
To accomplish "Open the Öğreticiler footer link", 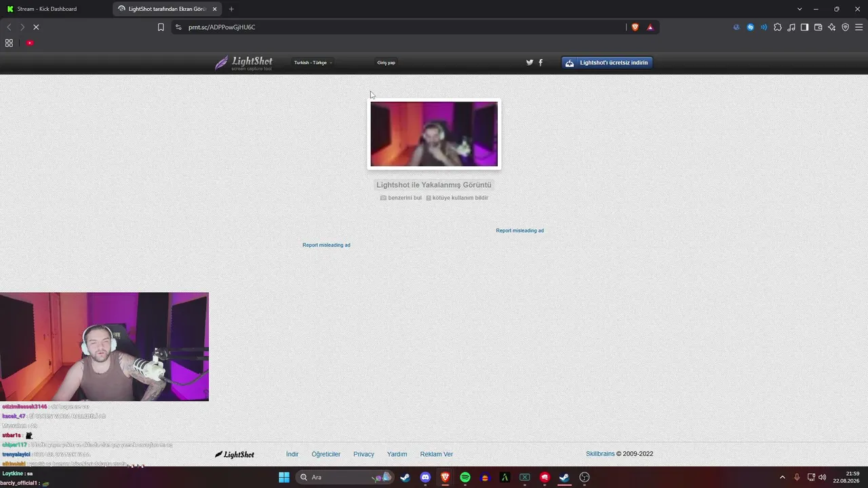I will (326, 454).
